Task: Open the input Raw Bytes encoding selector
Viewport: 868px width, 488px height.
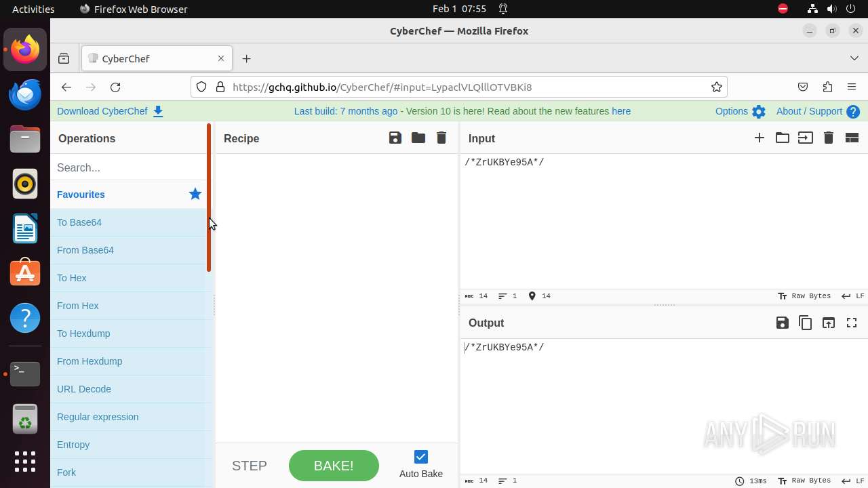Action: 804,296
